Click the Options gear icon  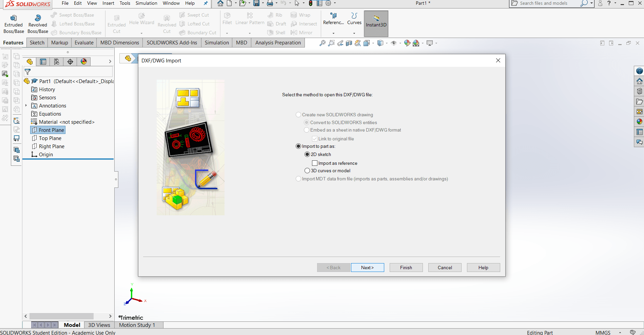pyautogui.click(x=328, y=3)
